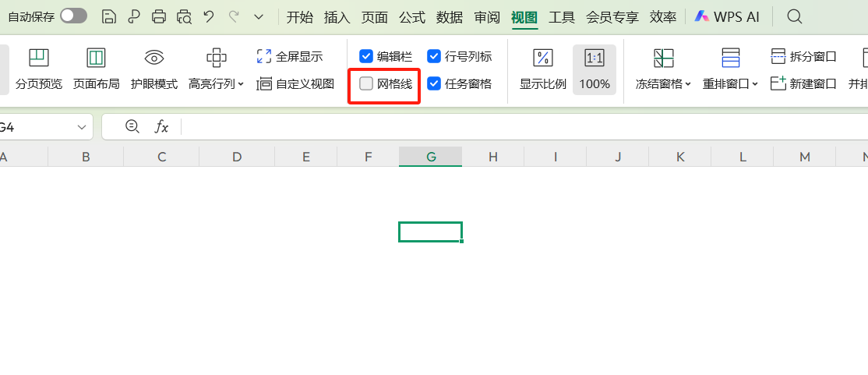Image resolution: width=868 pixels, height=375 pixels.
Task: Select column G header
Action: [x=431, y=157]
